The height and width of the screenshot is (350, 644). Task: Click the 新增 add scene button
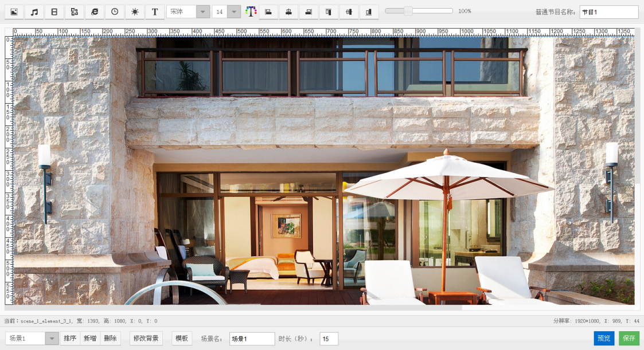tap(90, 339)
